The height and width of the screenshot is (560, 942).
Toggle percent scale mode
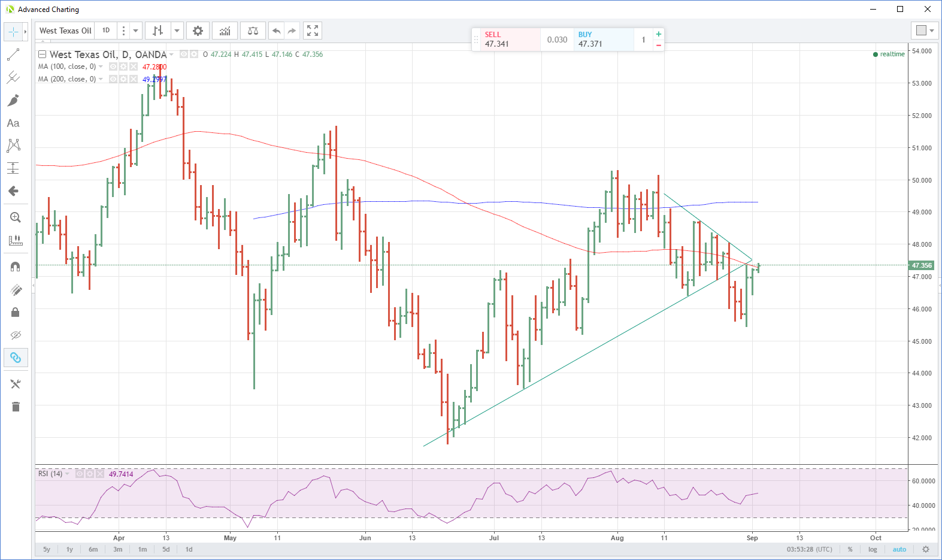click(x=850, y=549)
